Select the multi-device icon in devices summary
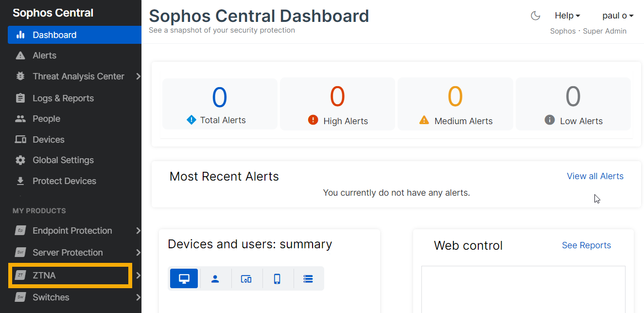The width and height of the screenshot is (644, 313). (x=246, y=279)
